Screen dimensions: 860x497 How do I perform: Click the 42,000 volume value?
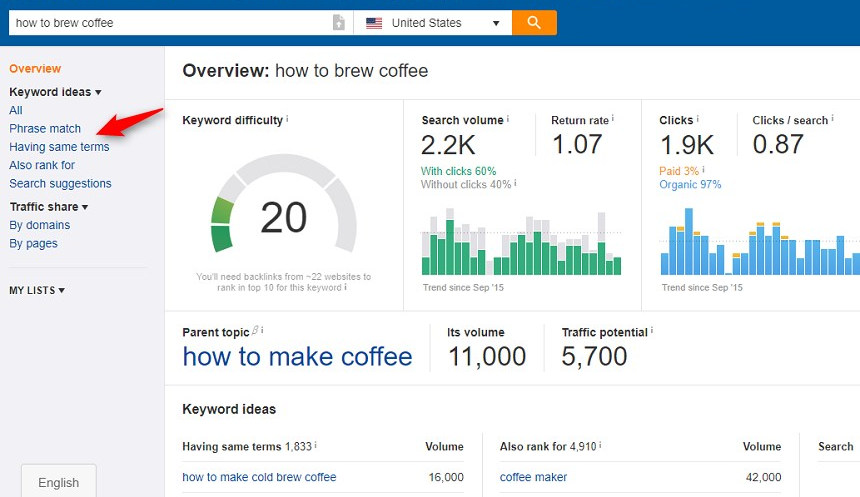tap(763, 477)
